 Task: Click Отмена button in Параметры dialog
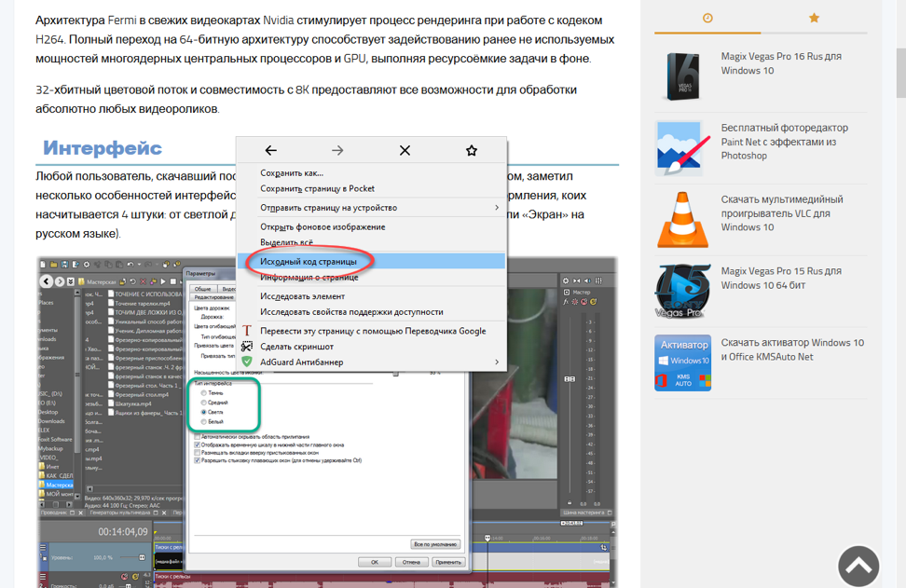411,562
